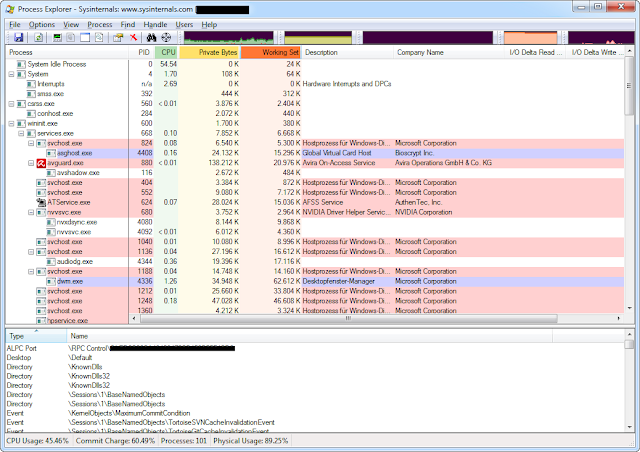
Task: Click the icon beside dwm.exe
Action: (x=51, y=282)
